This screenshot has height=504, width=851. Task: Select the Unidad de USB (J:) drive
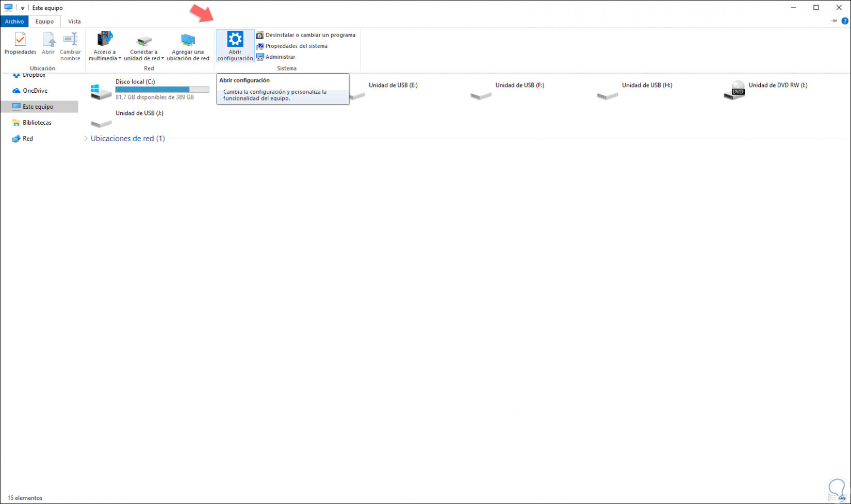(x=127, y=119)
